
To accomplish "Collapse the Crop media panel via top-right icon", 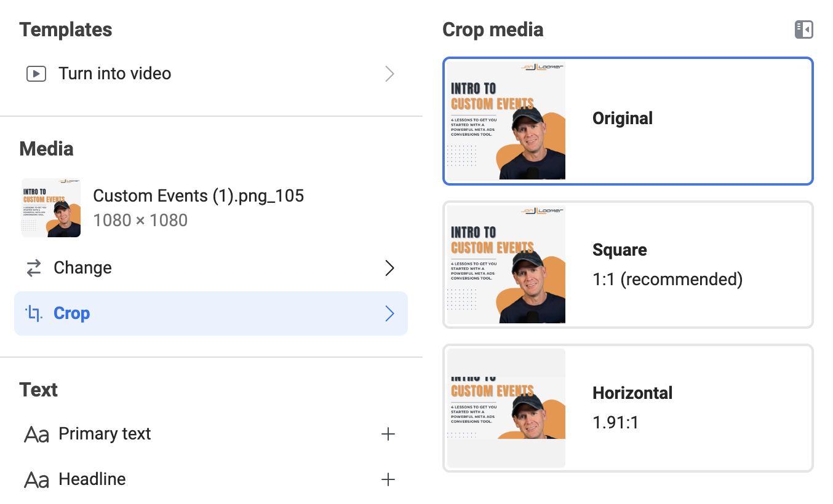I will 803,30.
